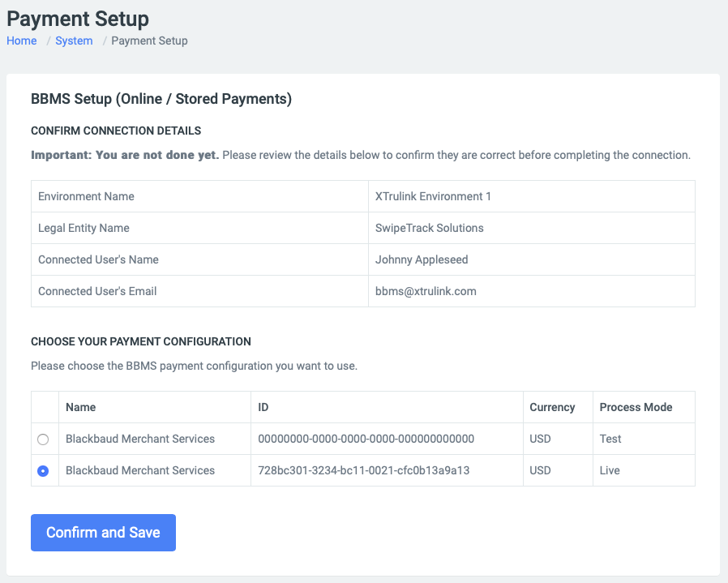Click the XTrulink Environment 1 value
This screenshot has height=583, width=728.
click(x=433, y=196)
